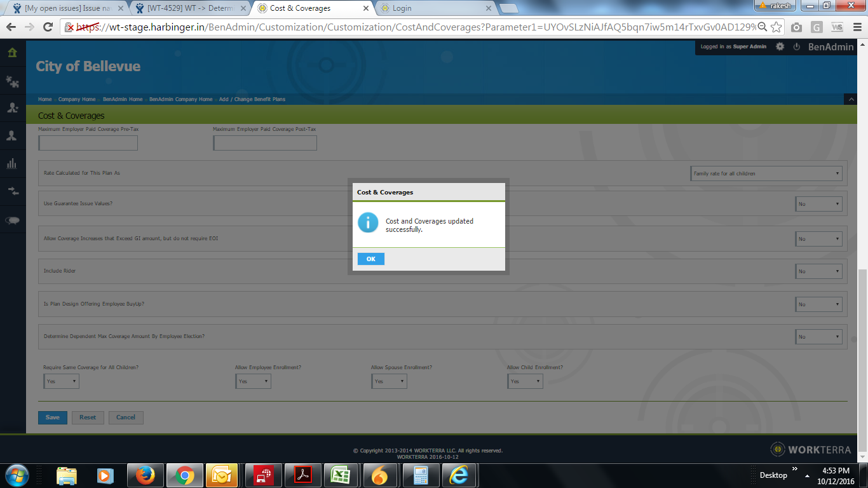Image resolution: width=868 pixels, height=488 pixels.
Task: Bookmark page with the star icon
Action: (776, 27)
